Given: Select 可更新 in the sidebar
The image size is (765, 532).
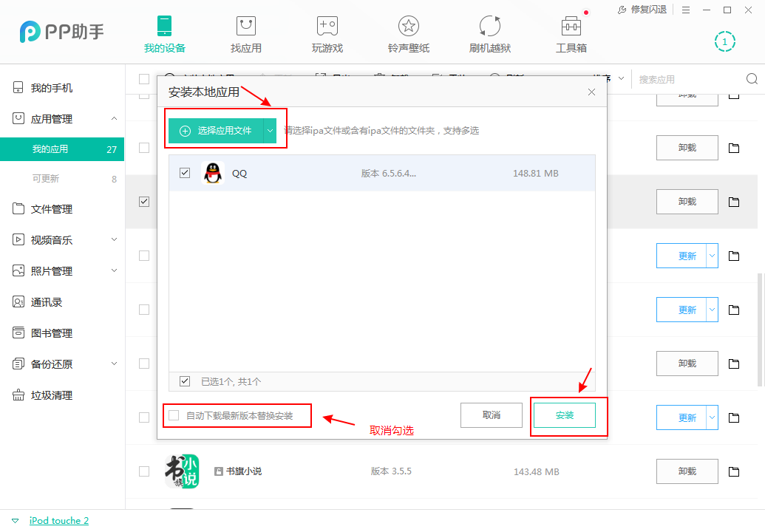Looking at the screenshot, I should pyautogui.click(x=52, y=178).
